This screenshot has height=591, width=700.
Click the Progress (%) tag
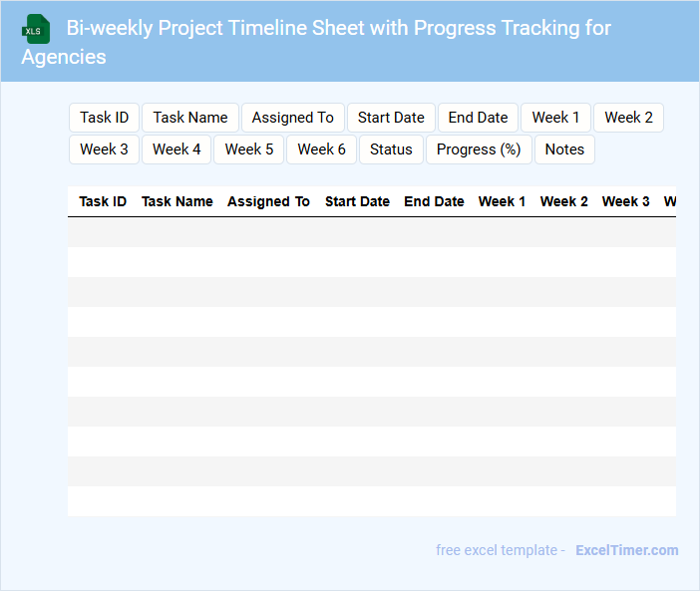tap(479, 149)
